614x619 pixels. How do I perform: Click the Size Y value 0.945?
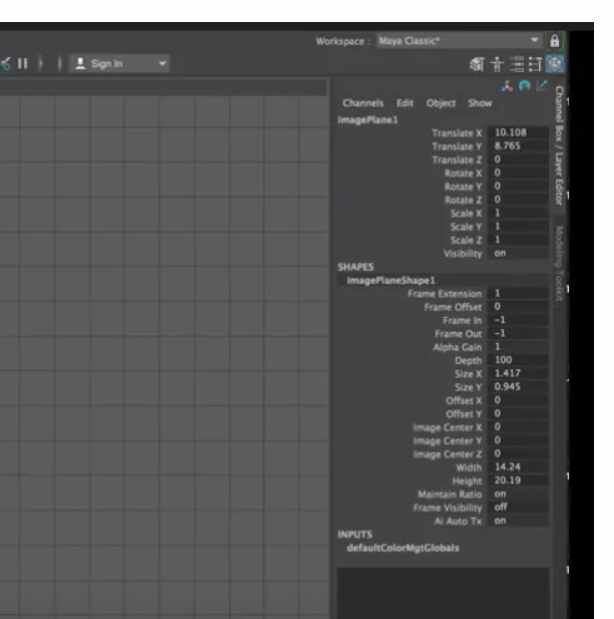518,387
